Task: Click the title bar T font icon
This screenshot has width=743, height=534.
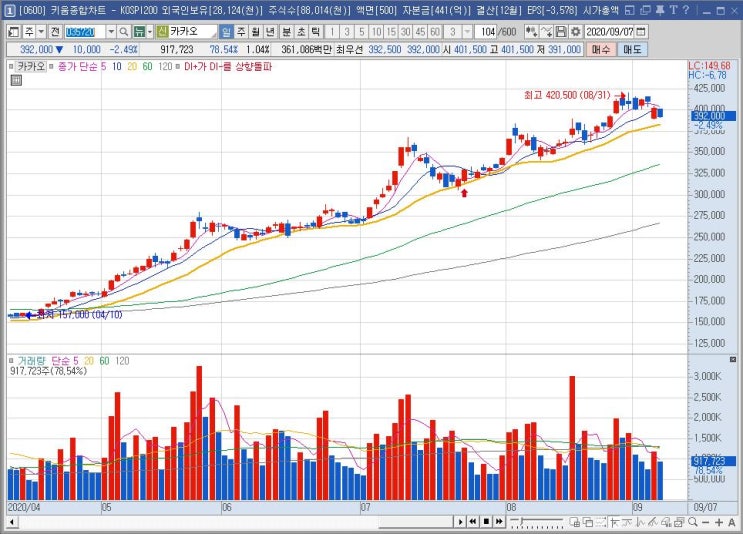Action: (x=672, y=9)
